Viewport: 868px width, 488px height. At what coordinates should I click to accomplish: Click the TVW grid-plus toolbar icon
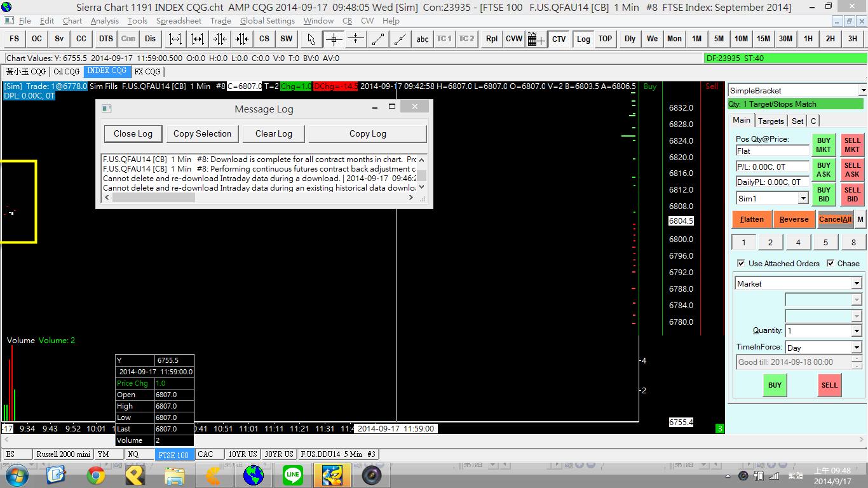click(x=536, y=39)
